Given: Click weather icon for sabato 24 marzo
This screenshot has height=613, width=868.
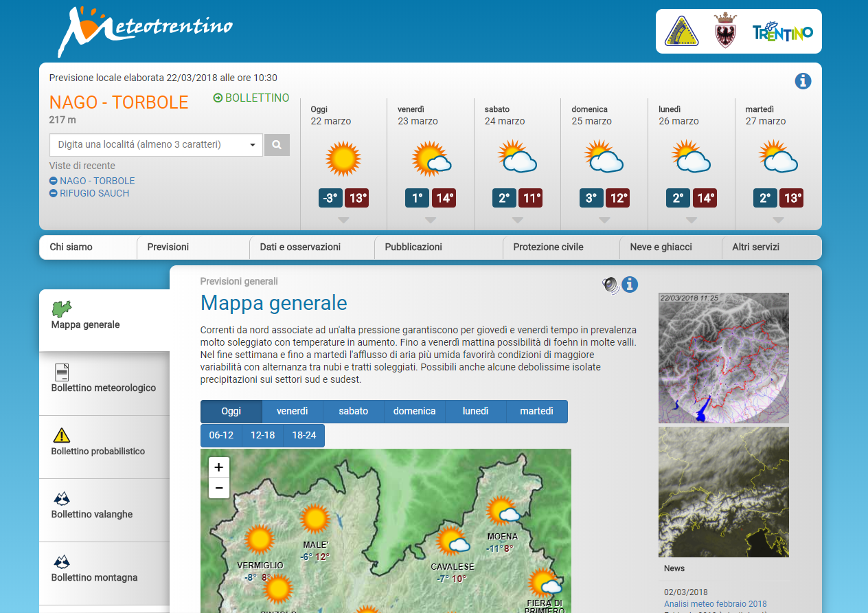Looking at the screenshot, I should pyautogui.click(x=517, y=157).
